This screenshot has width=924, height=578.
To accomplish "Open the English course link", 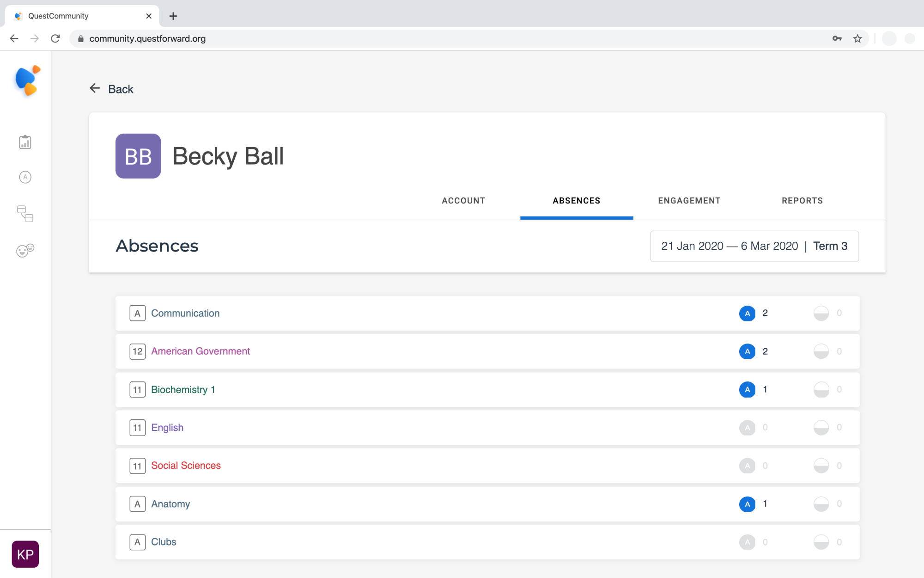I will pos(167,428).
